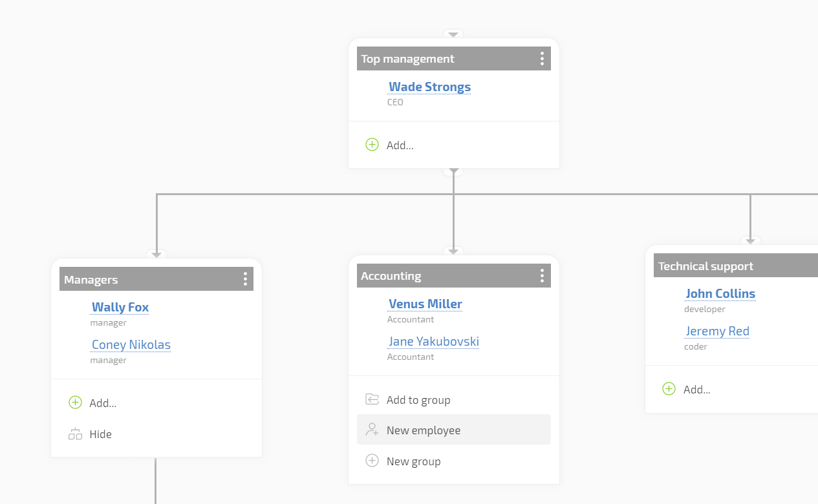Click the green plus icon in Top management
The height and width of the screenshot is (504, 818).
pos(372,145)
